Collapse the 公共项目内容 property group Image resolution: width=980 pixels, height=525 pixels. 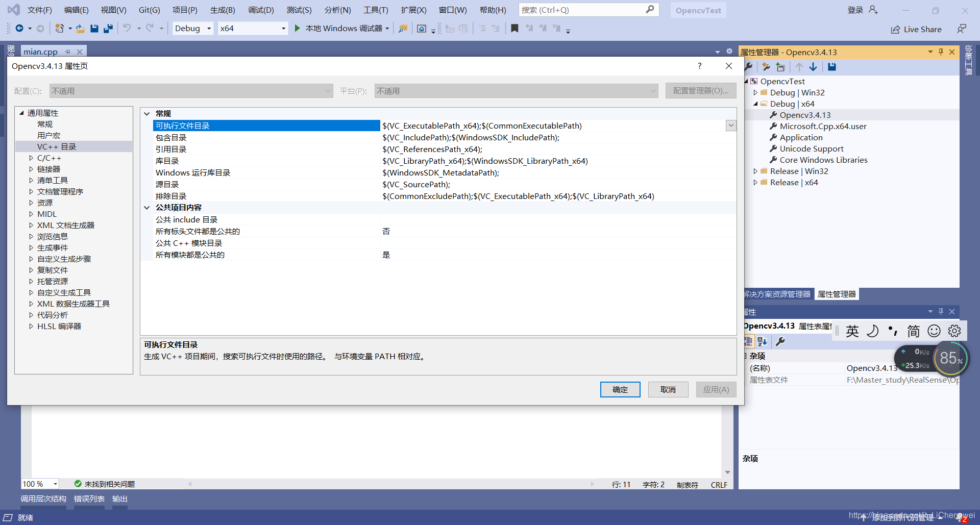147,208
